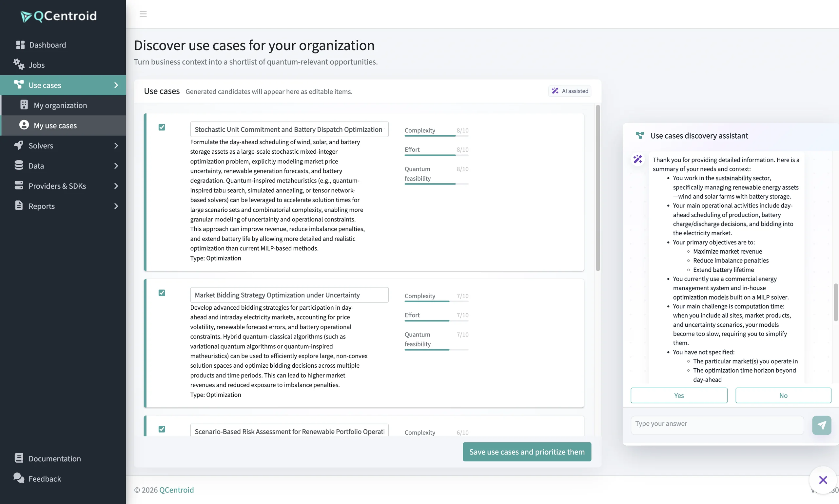Click the Solvers rocket icon
Screen dimensions: 839x504
point(19,145)
